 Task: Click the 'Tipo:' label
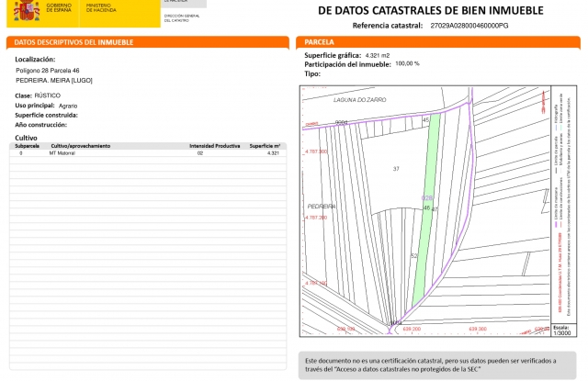pyautogui.click(x=312, y=73)
